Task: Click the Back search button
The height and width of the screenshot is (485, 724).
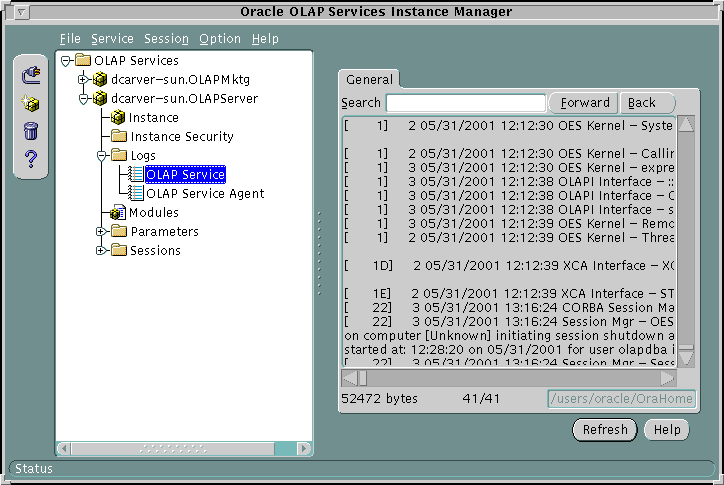Action: tap(646, 103)
